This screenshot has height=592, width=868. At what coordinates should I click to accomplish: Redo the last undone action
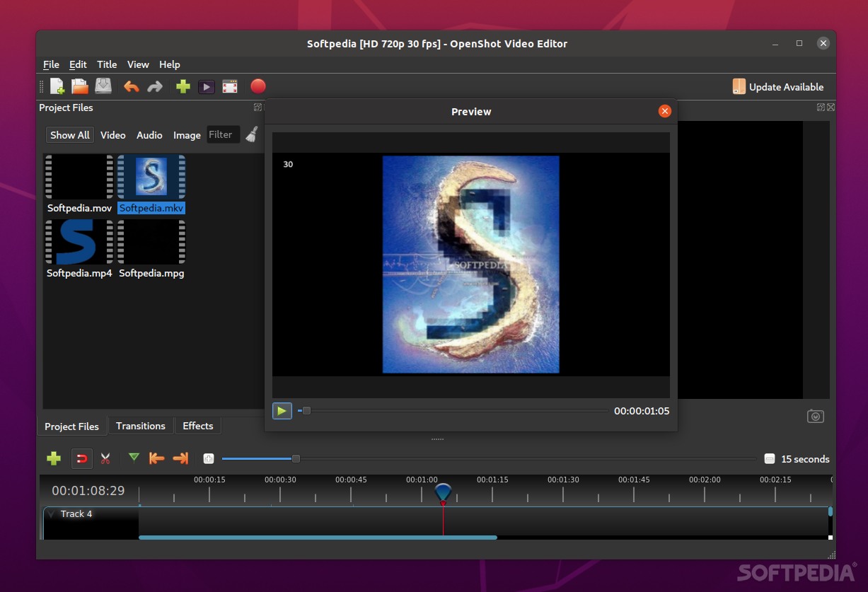click(155, 86)
